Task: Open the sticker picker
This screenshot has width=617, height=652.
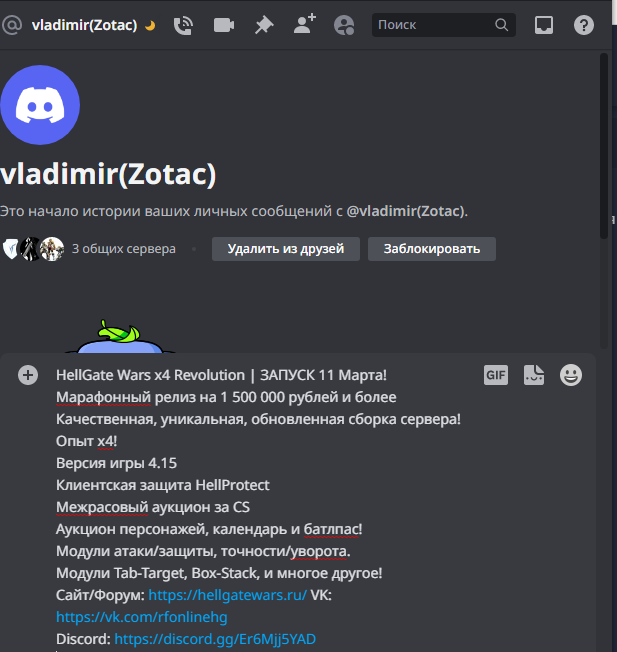Action: [x=534, y=375]
